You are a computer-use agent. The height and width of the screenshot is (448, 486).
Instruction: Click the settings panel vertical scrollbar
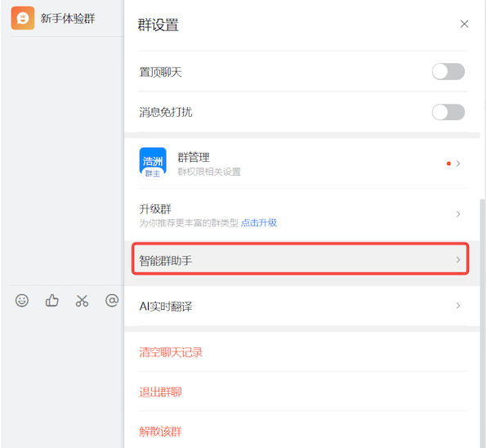click(x=482, y=323)
